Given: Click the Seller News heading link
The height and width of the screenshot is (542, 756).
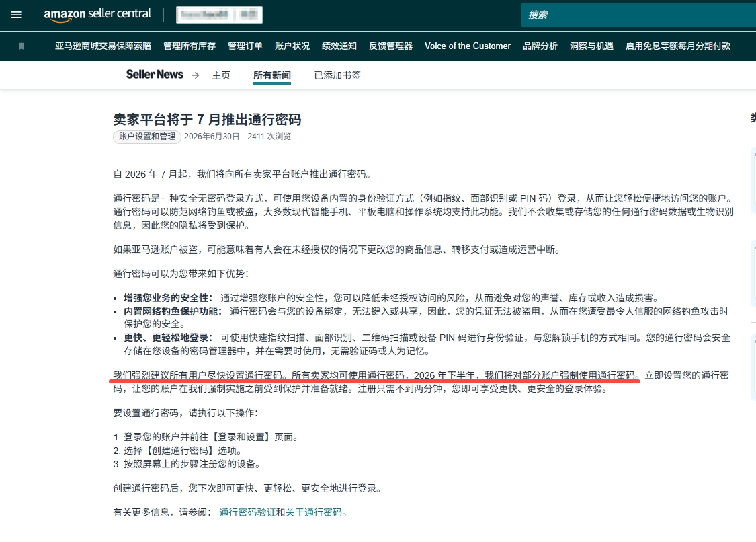Looking at the screenshot, I should [155, 75].
